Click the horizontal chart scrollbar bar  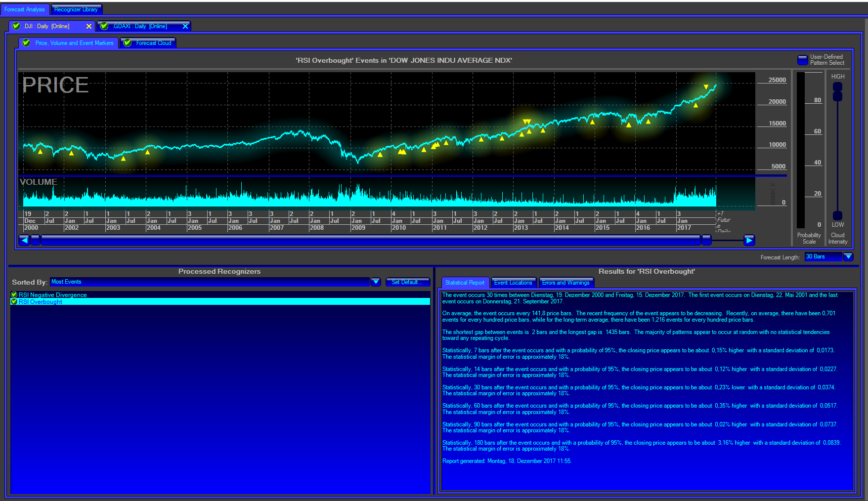(x=371, y=240)
